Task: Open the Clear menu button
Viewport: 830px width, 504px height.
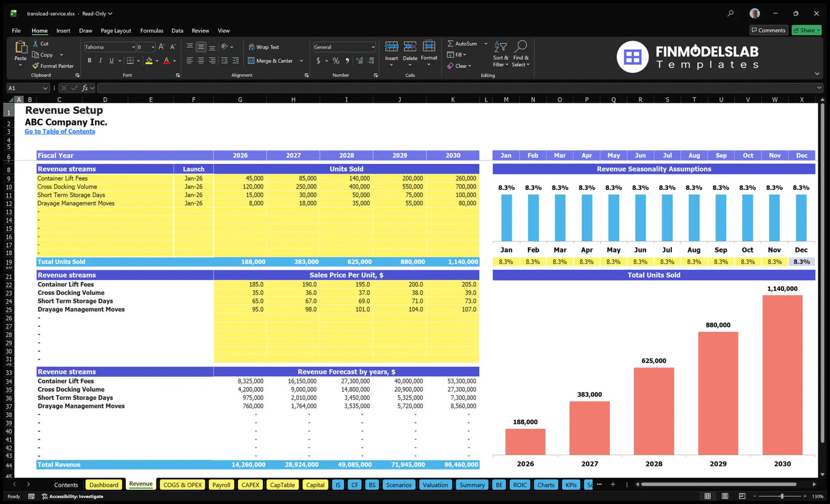Action: tap(459, 66)
